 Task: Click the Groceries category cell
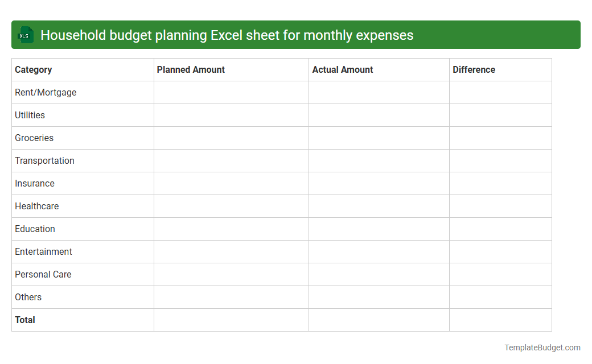click(x=34, y=138)
